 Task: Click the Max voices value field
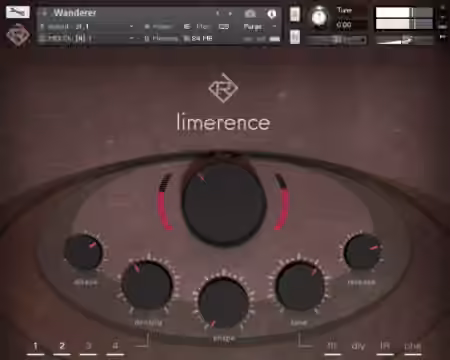point(203,26)
